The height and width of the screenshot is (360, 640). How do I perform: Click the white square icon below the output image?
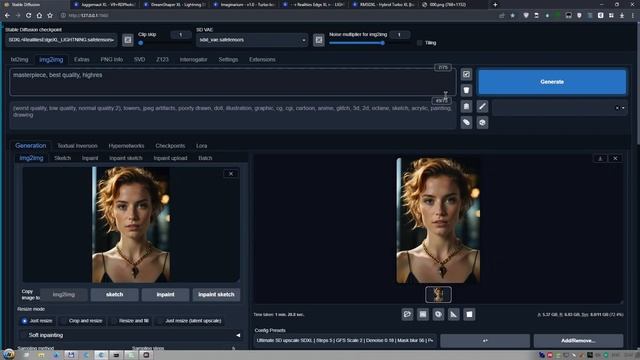point(469,314)
